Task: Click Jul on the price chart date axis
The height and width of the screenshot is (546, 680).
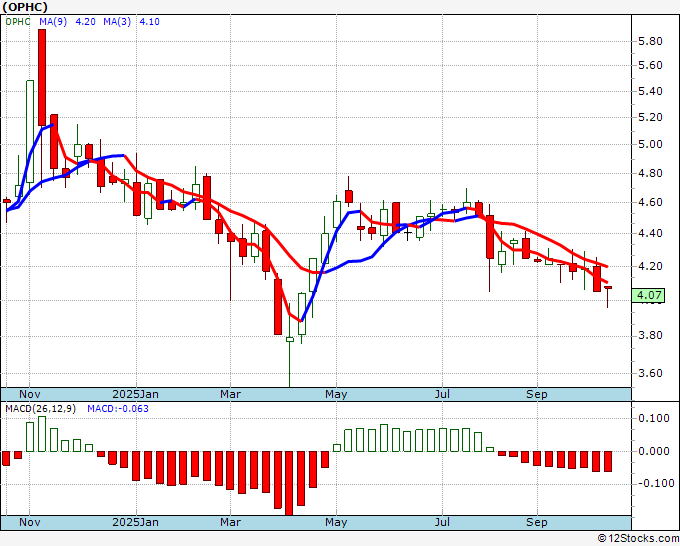Action: (x=442, y=394)
